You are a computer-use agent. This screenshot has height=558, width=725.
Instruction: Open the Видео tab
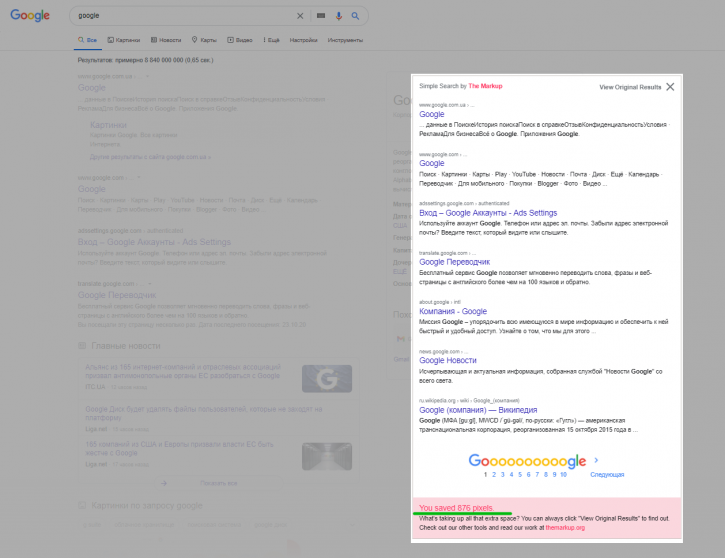[x=240, y=40]
